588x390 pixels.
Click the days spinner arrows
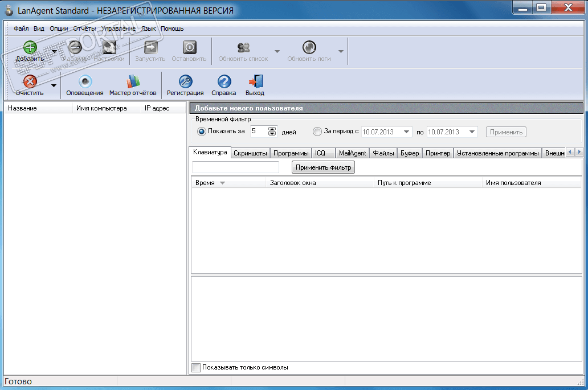[x=272, y=131]
